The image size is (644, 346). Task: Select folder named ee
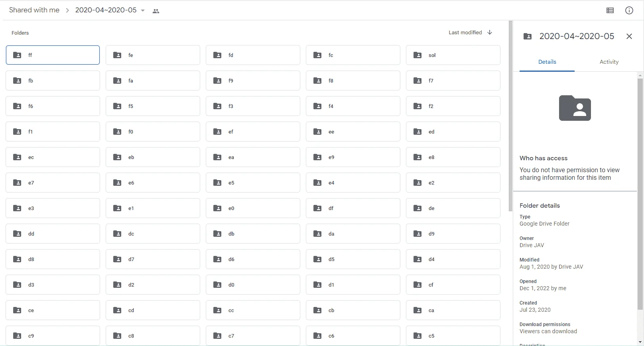pos(353,132)
